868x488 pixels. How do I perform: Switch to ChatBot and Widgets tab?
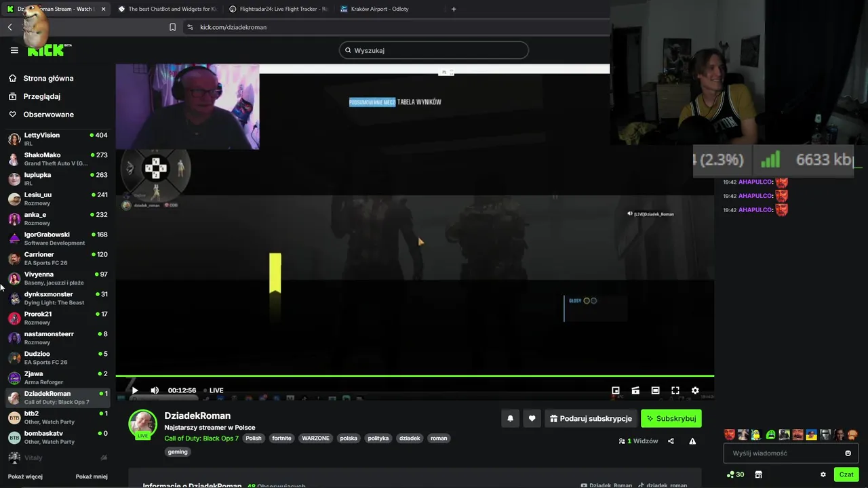click(167, 9)
